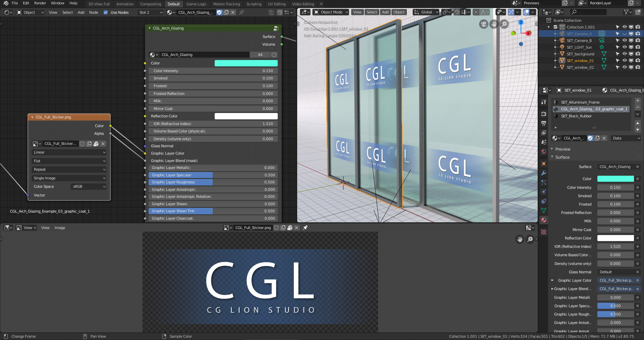
Task: Toggle visibility eye for SET_Camera_B
Action: (x=625, y=40)
